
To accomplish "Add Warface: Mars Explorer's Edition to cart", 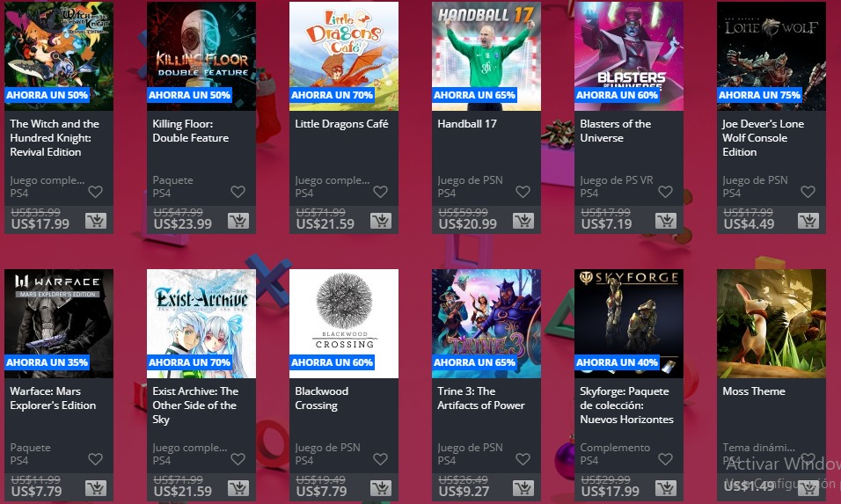I will click(x=96, y=488).
